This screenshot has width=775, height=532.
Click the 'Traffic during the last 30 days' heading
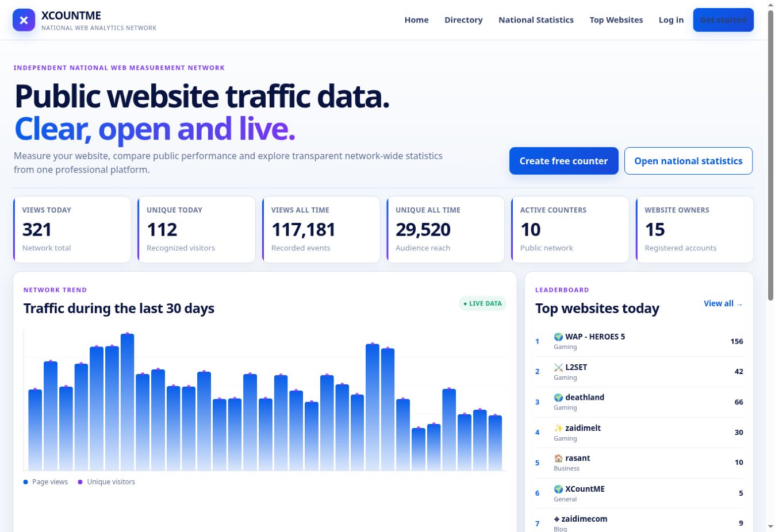[119, 309]
